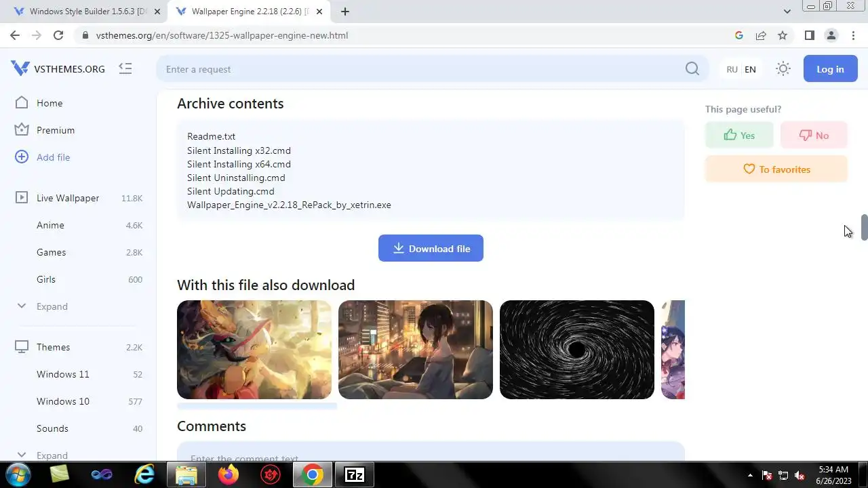The image size is (868, 488).
Task: Open the taskbar clock showing 5:34 AM
Action: point(833,475)
